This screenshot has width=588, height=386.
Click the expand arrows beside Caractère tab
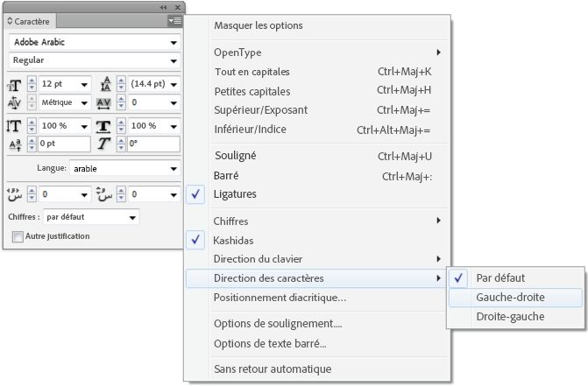pyautogui.click(x=11, y=21)
